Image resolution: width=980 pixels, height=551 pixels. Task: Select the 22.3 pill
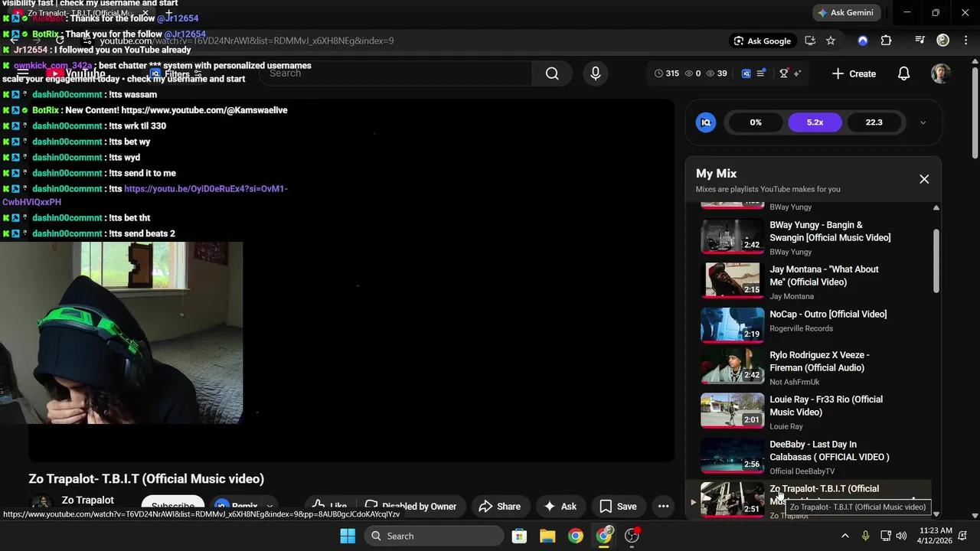tap(874, 122)
